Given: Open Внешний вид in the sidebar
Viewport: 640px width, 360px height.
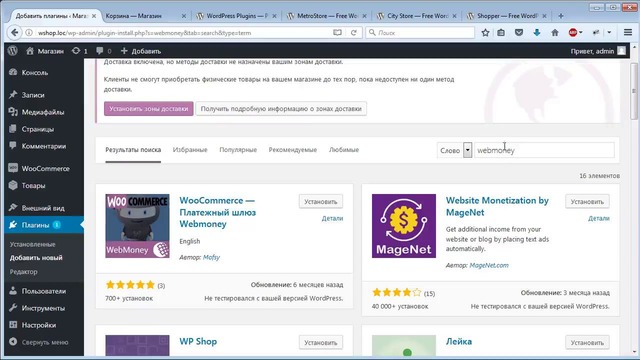Looking at the screenshot, I should (x=44, y=208).
